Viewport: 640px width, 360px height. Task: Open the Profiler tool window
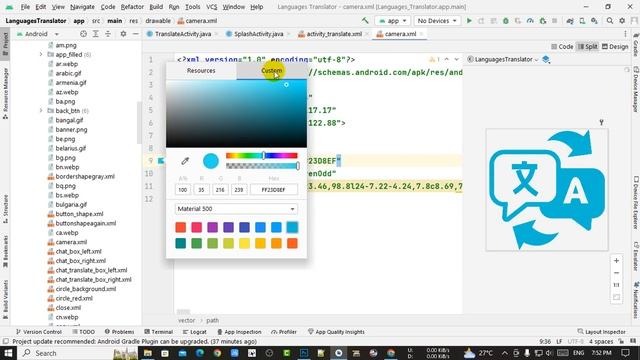point(284,332)
